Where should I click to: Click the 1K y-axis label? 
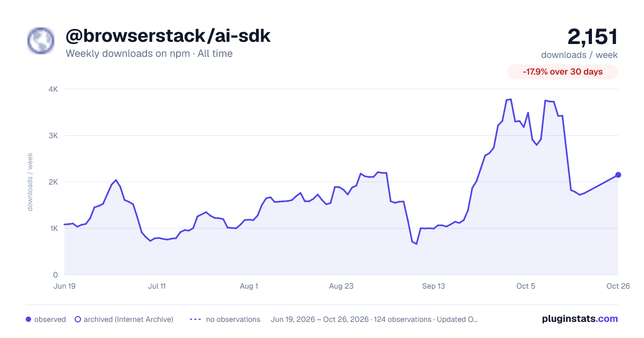53,229
